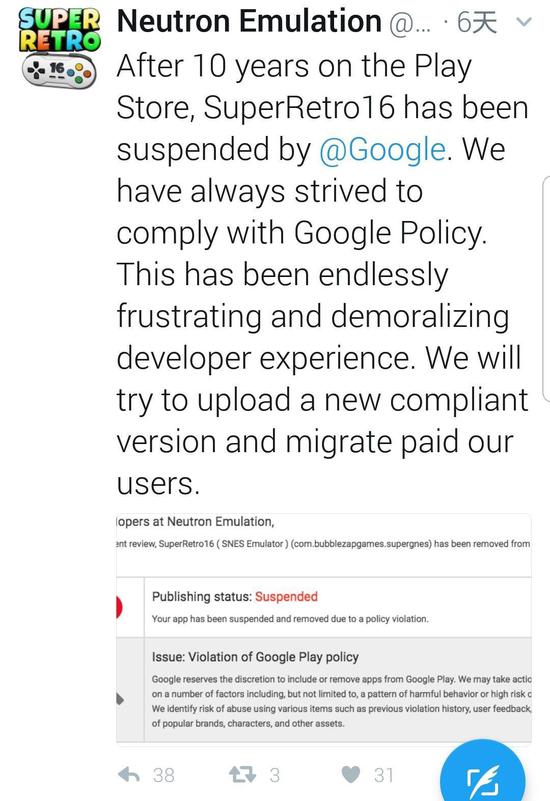Tap the retweet count 3
This screenshot has width=550, height=801.
click(x=275, y=775)
